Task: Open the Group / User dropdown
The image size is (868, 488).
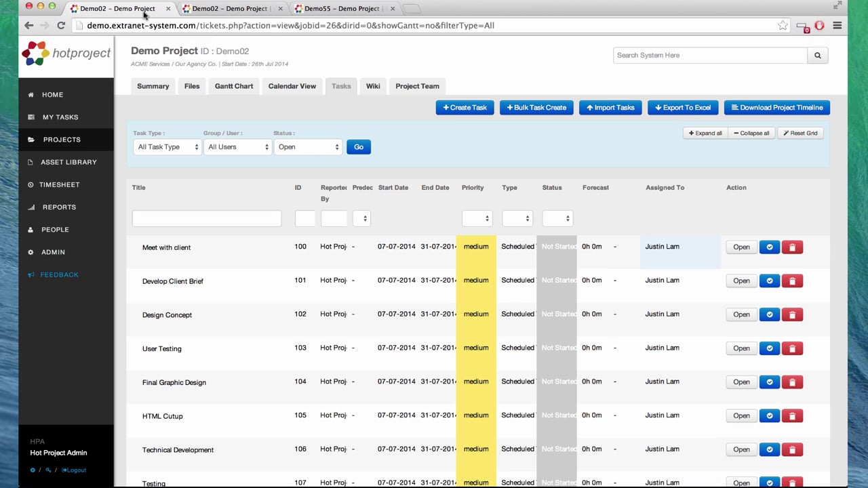Action: (237, 147)
